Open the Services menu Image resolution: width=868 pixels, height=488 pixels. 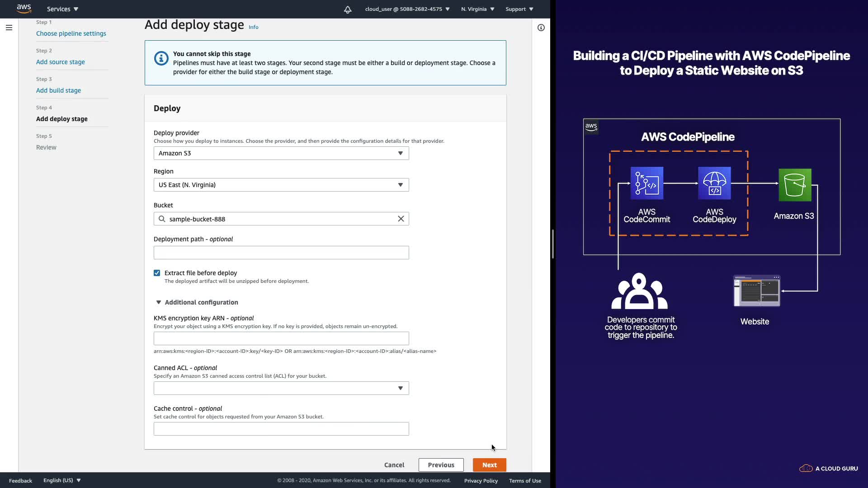click(x=62, y=9)
